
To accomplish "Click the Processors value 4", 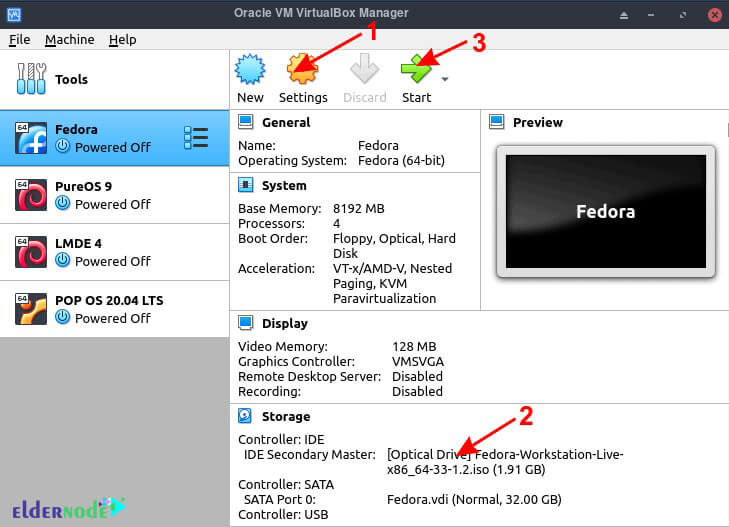I will pyautogui.click(x=337, y=224).
